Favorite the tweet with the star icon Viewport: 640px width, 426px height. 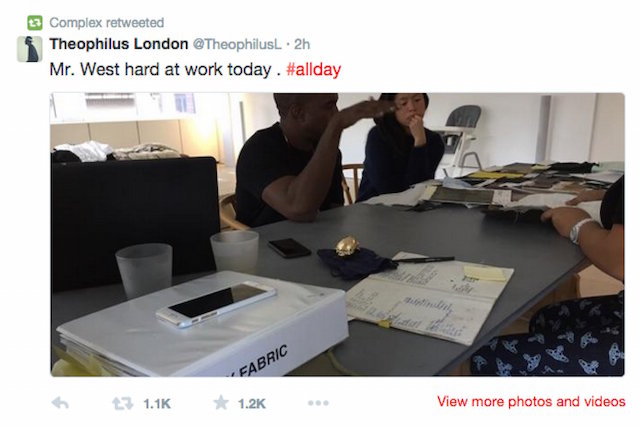tap(221, 403)
